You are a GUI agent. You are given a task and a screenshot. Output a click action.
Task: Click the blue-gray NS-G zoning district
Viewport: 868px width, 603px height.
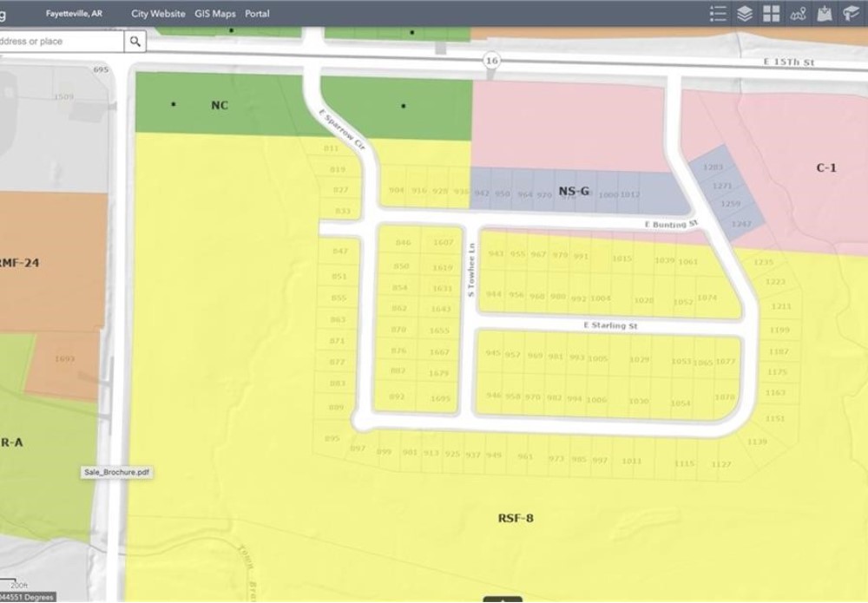coord(574,190)
